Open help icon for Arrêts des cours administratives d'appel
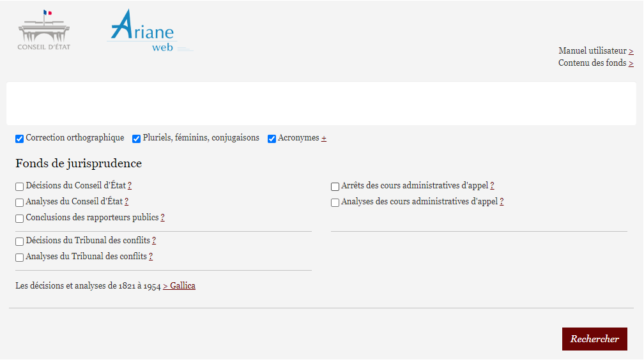The height and width of the screenshot is (362, 644). pos(492,186)
